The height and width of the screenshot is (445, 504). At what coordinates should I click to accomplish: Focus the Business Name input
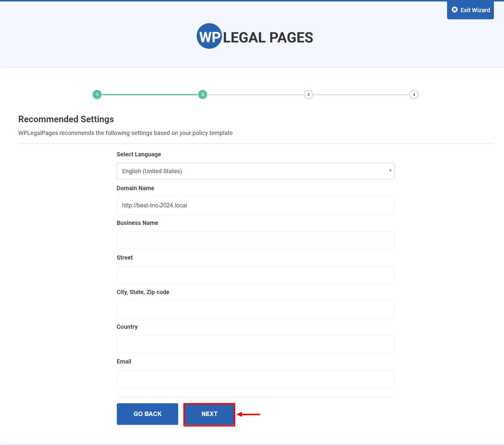pyautogui.click(x=255, y=240)
